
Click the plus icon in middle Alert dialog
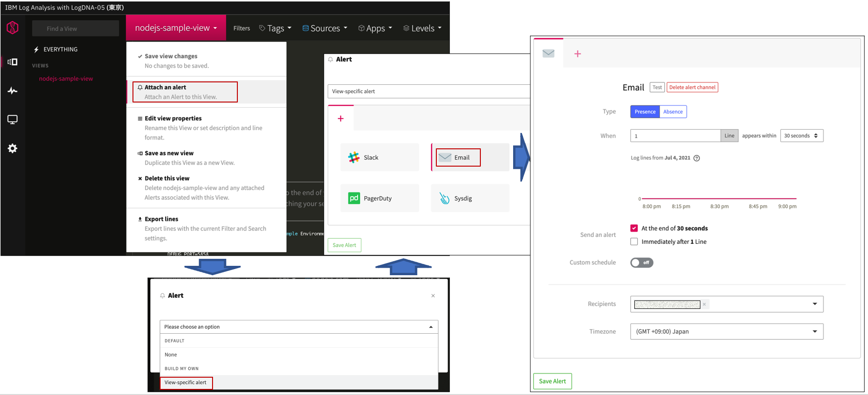click(x=341, y=118)
